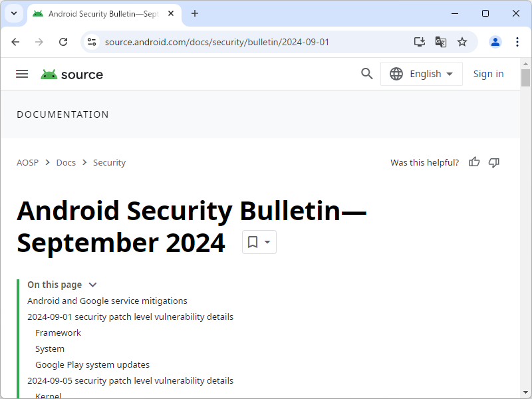Open the bookmark dropdown next to the title
Screen dimensions: 532x399
[x=259, y=242]
